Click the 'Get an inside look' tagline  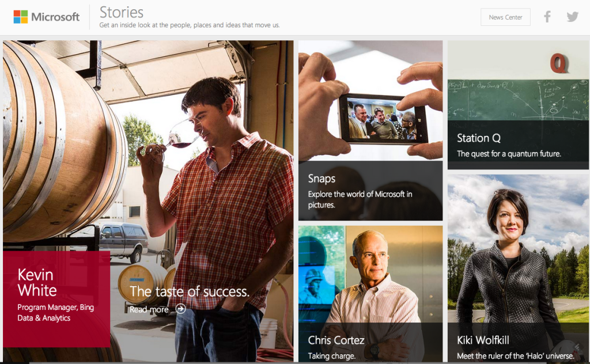189,25
